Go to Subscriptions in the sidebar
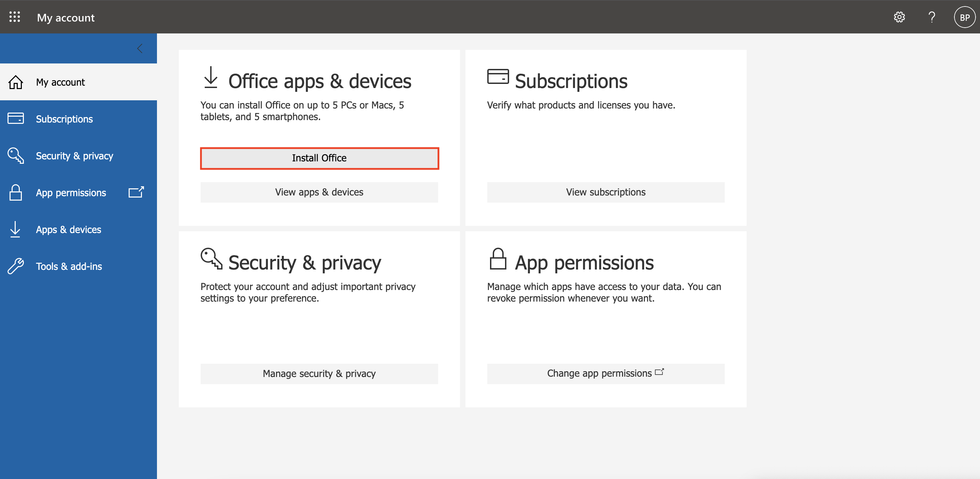Screen dimensions: 980x479 (78, 119)
